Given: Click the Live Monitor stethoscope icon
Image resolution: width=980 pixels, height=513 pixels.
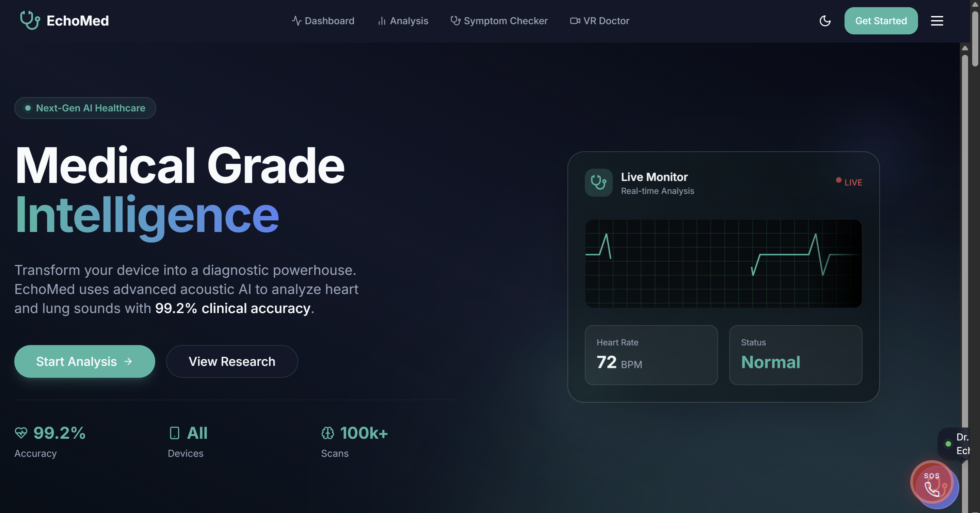Looking at the screenshot, I should tap(598, 183).
